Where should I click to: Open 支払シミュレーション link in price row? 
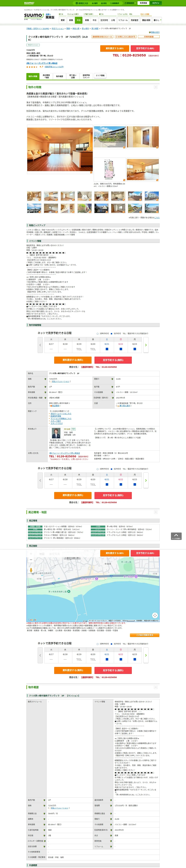pyautogui.click(x=60, y=381)
